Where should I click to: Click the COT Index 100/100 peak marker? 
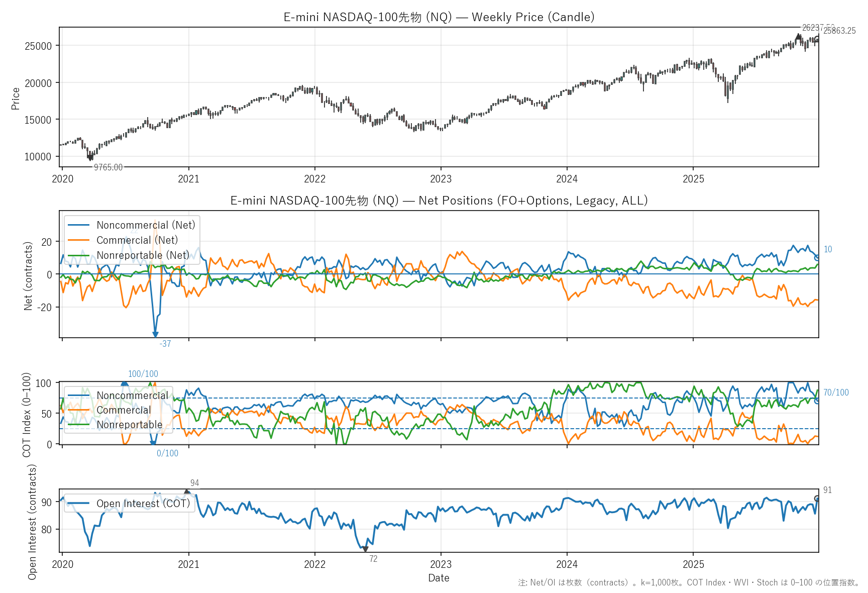coord(125,384)
